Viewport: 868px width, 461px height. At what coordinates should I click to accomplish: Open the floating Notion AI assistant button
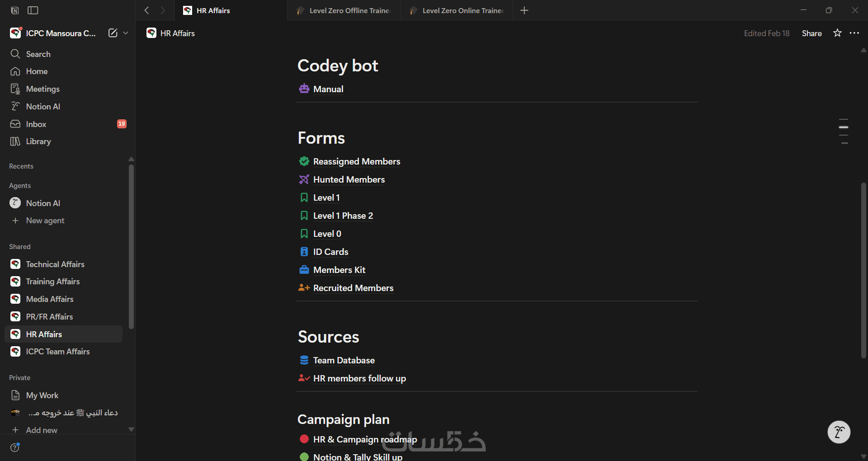[839, 433]
